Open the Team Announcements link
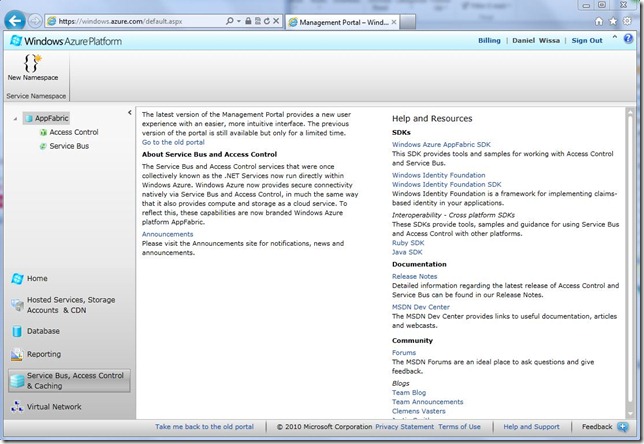 pos(428,402)
